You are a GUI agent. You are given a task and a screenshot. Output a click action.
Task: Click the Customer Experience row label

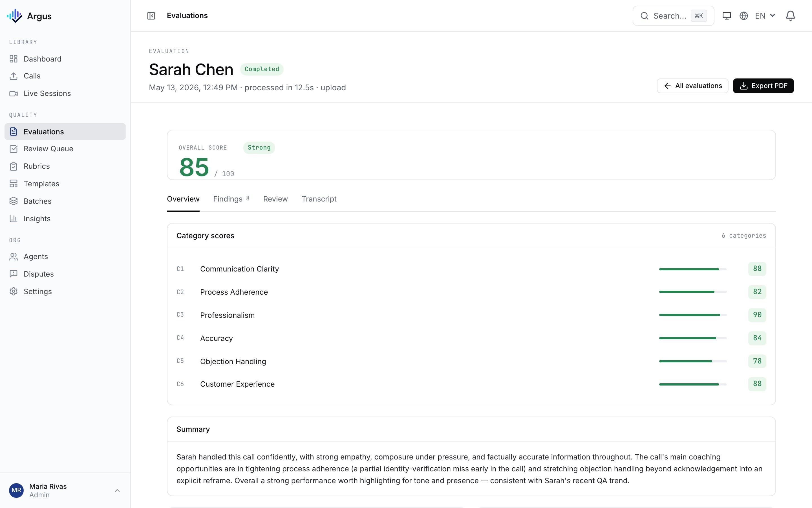[237, 384]
